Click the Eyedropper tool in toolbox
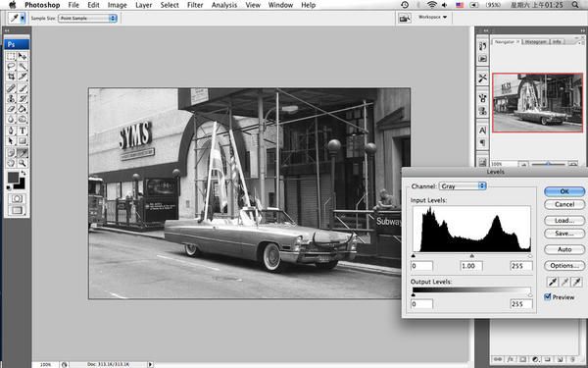 point(23,153)
